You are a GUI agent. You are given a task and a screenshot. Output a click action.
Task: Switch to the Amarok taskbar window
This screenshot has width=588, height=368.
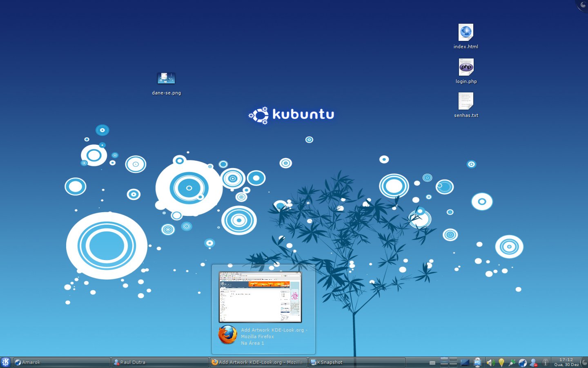(62, 362)
